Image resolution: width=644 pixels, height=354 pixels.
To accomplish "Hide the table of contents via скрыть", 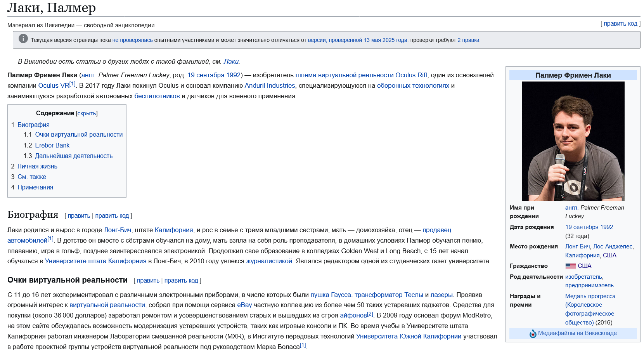I will pyautogui.click(x=87, y=113).
